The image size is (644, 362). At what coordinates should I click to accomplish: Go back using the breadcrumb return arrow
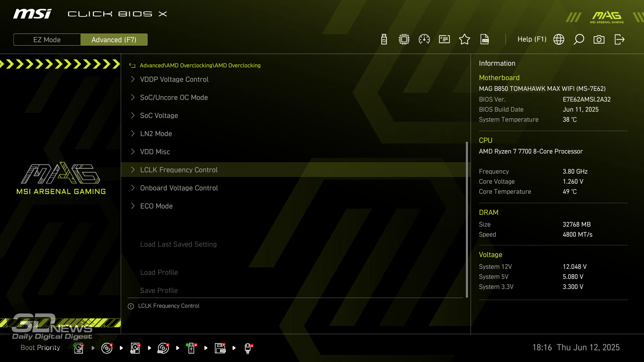132,66
